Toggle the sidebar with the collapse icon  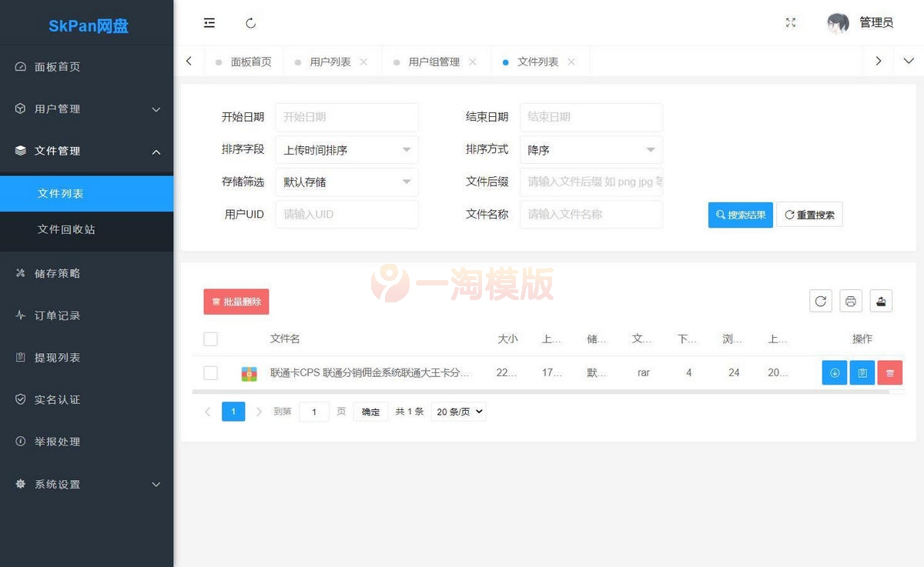tap(209, 23)
